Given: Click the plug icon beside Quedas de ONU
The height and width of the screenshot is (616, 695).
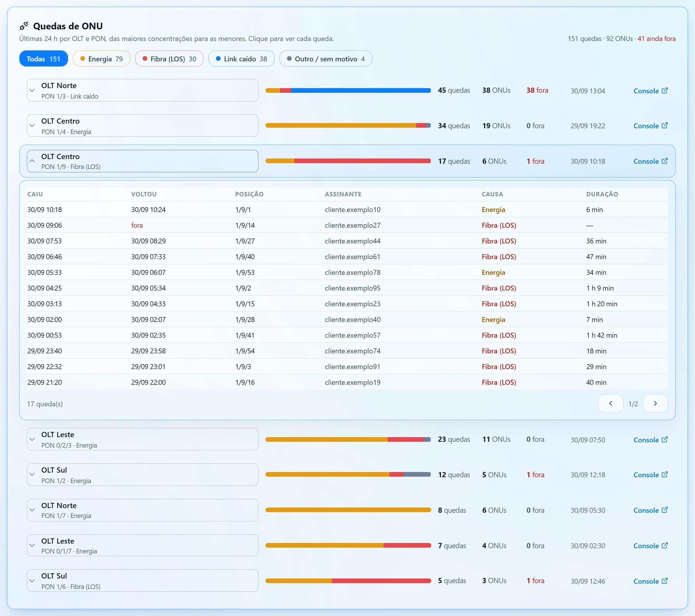Looking at the screenshot, I should click(x=24, y=26).
